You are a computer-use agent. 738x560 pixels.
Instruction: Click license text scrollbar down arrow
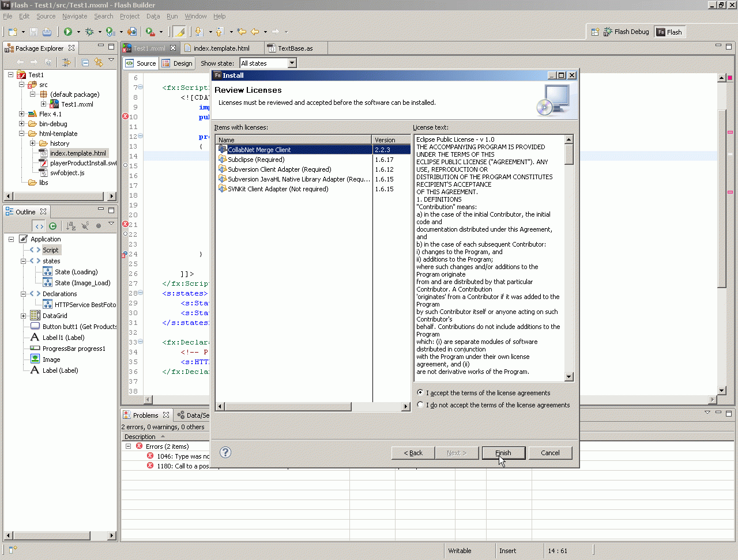pos(569,377)
